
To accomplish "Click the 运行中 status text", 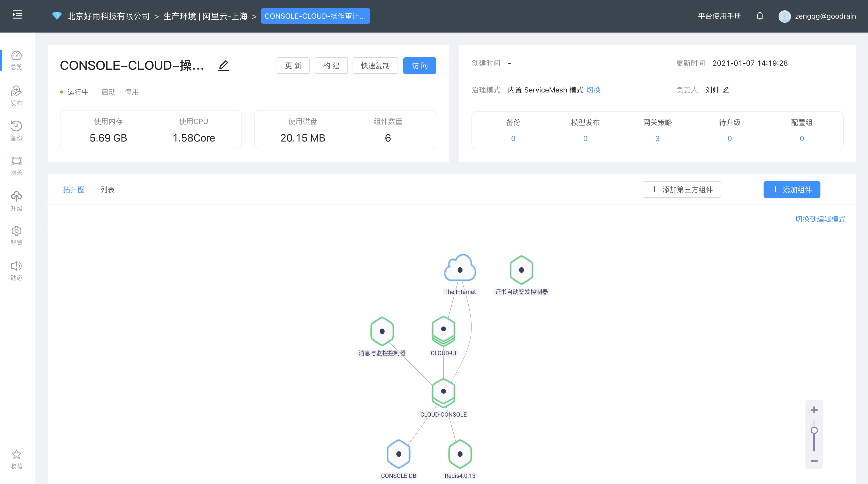I will (x=78, y=92).
